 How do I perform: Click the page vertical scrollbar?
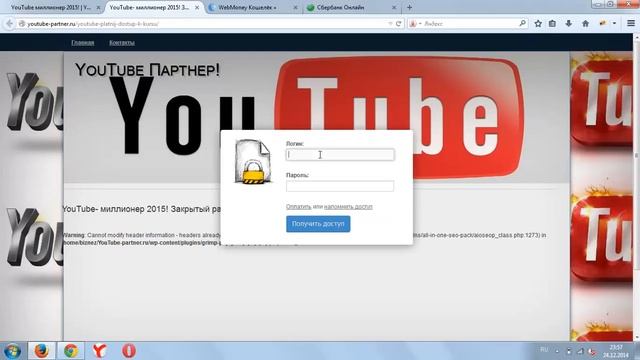[636, 155]
